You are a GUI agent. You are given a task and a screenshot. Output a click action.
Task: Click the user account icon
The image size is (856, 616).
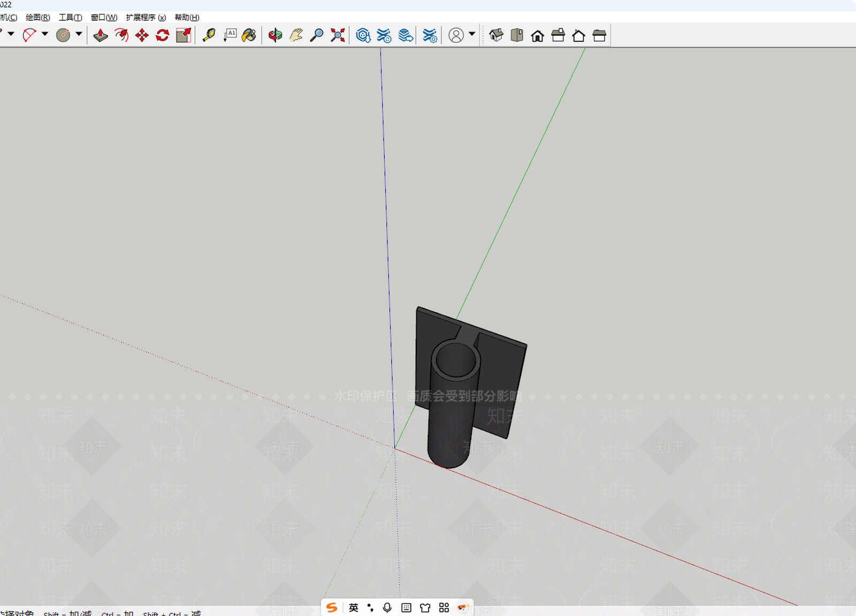(456, 35)
